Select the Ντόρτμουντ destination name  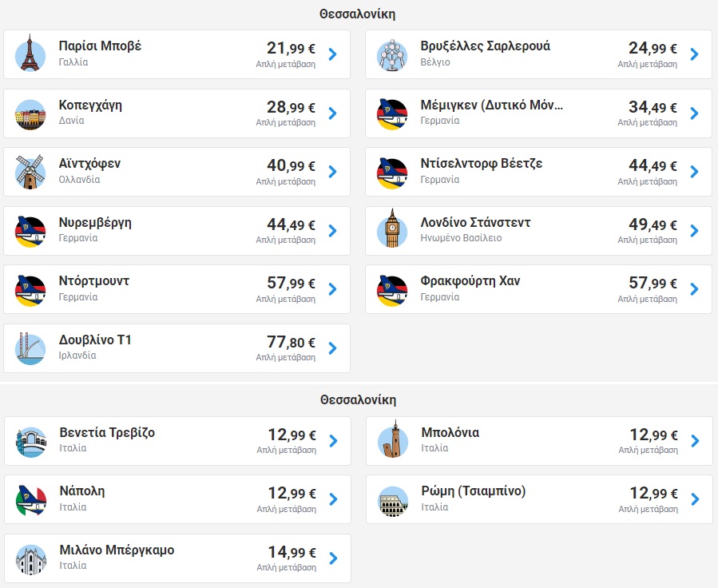pyautogui.click(x=94, y=280)
